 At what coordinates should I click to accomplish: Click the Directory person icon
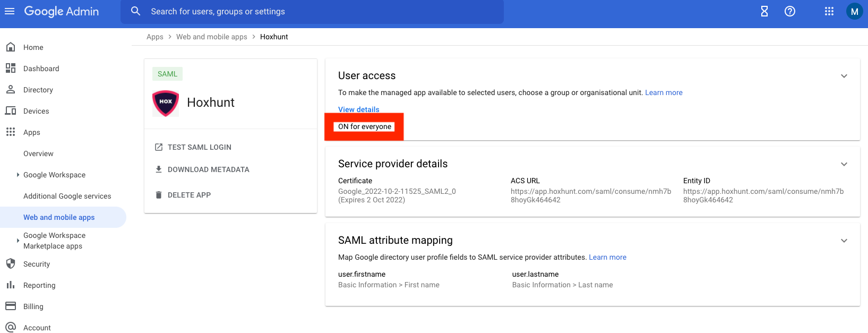(11, 90)
